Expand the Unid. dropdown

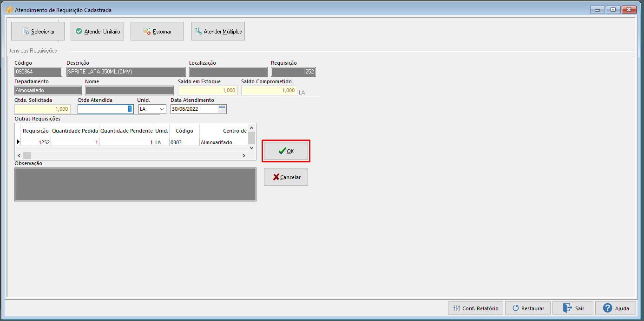coord(162,109)
